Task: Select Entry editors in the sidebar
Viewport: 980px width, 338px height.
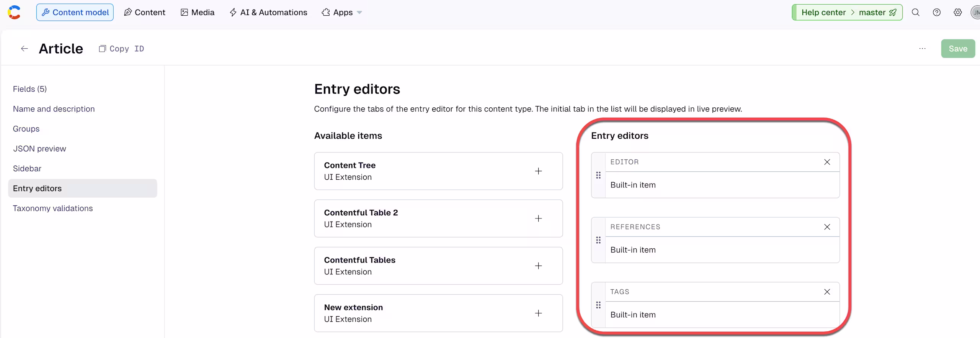Action: coord(82,189)
